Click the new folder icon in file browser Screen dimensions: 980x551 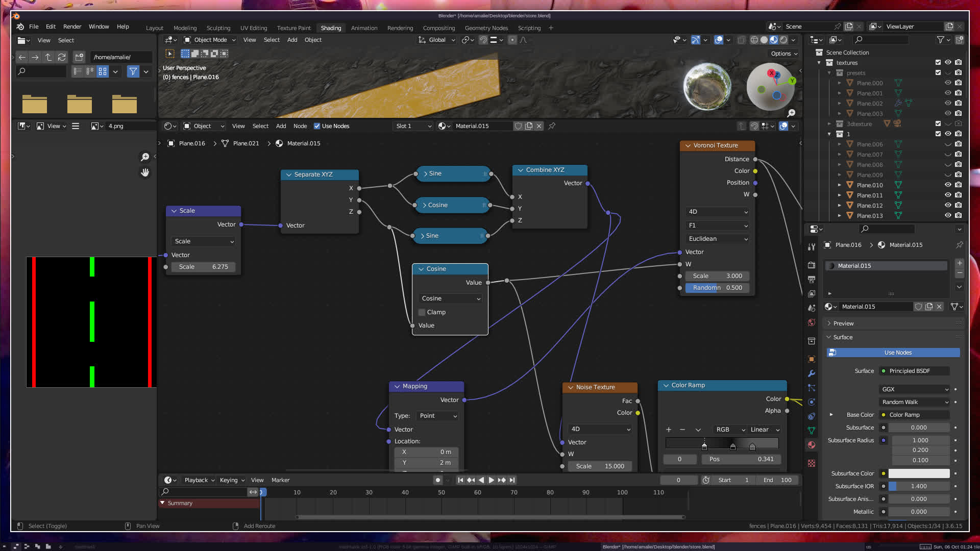(x=79, y=57)
